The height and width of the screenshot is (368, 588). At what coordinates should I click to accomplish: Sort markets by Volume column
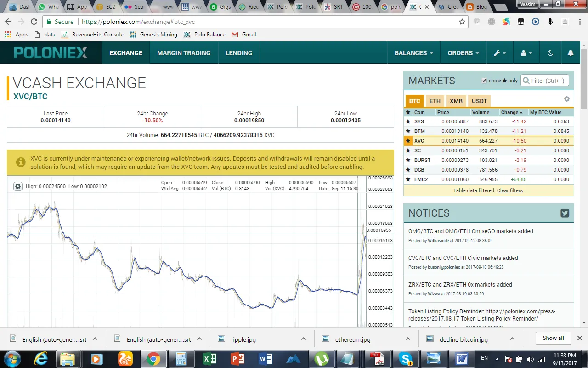click(481, 112)
